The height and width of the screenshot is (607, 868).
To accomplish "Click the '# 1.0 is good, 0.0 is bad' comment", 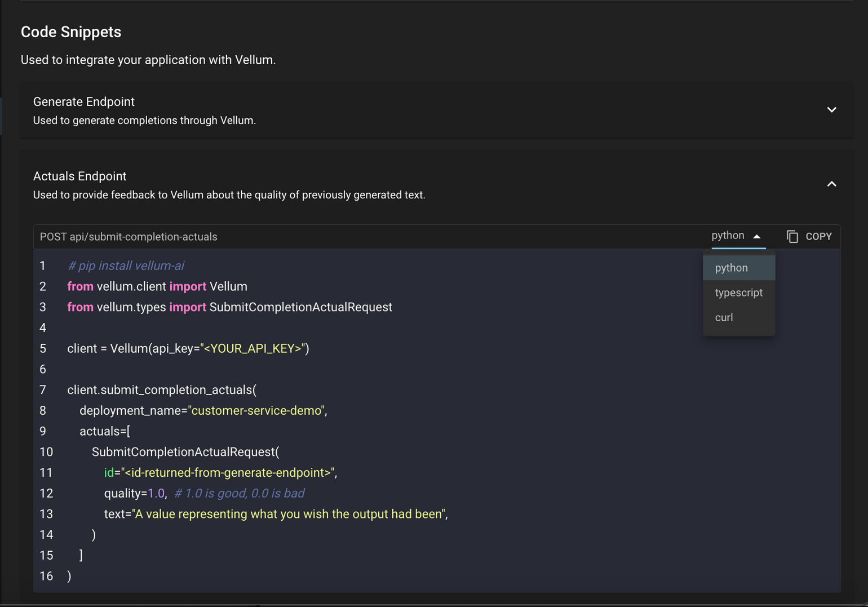I will pyautogui.click(x=240, y=493).
